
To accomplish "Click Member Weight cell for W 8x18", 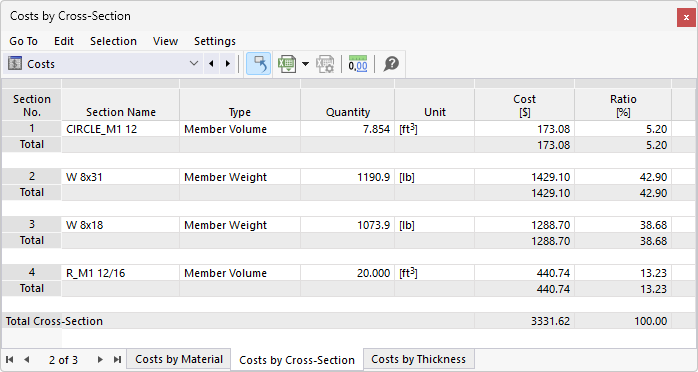I will pyautogui.click(x=240, y=225).
